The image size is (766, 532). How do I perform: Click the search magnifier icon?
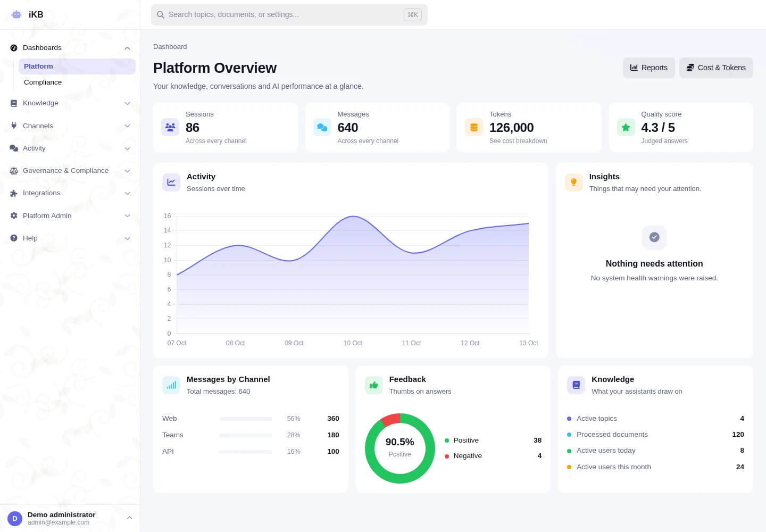click(161, 15)
